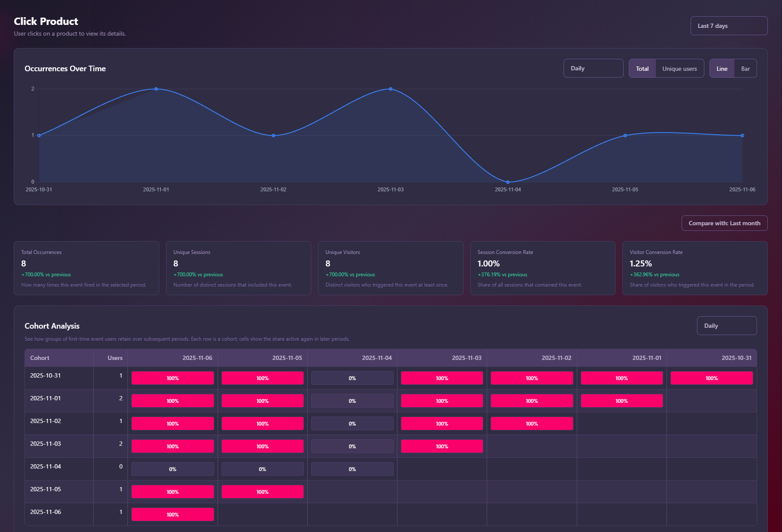Click the Cohort column header
This screenshot has width=782, height=532.
40,358
